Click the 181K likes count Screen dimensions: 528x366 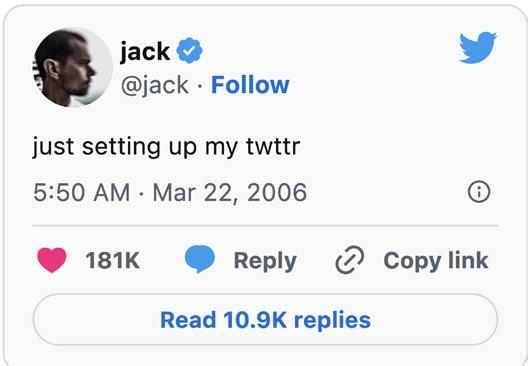click(112, 261)
